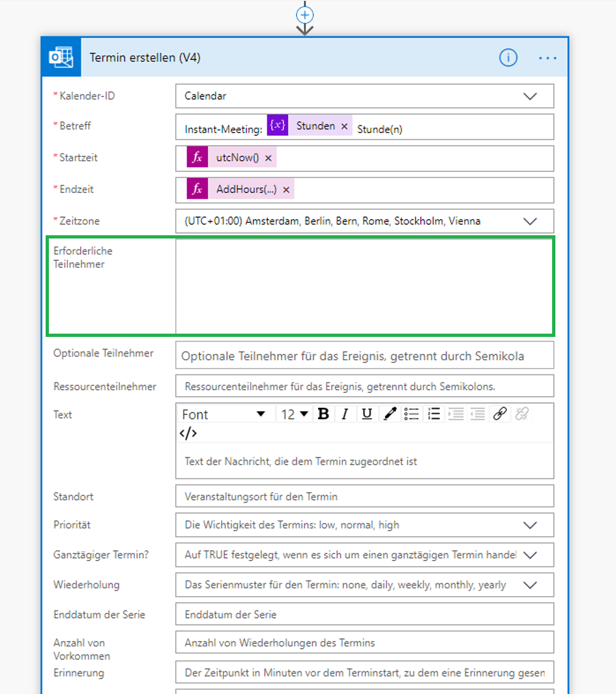Open the three-dots menu of the action card
Screen dimensions: 616x694
tap(548, 58)
